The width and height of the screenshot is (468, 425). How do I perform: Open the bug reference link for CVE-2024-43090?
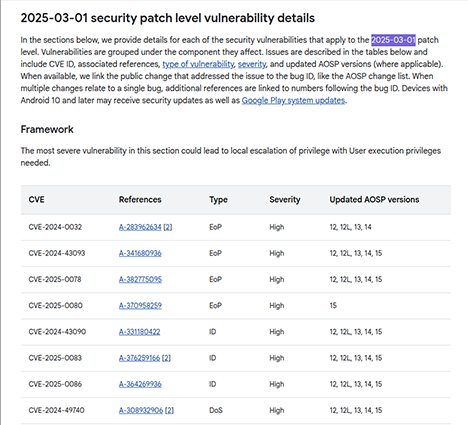[x=139, y=332]
